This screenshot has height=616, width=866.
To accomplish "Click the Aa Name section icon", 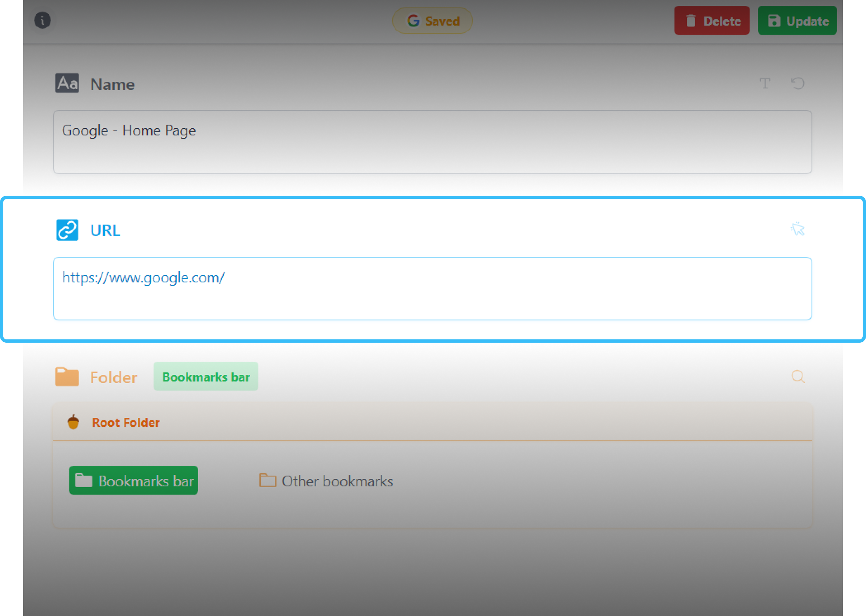I will [x=67, y=83].
